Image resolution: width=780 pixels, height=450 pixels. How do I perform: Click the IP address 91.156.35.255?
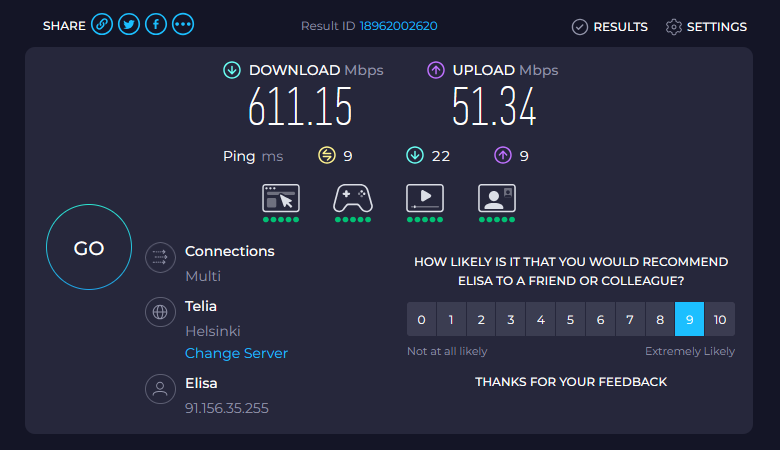(x=227, y=408)
